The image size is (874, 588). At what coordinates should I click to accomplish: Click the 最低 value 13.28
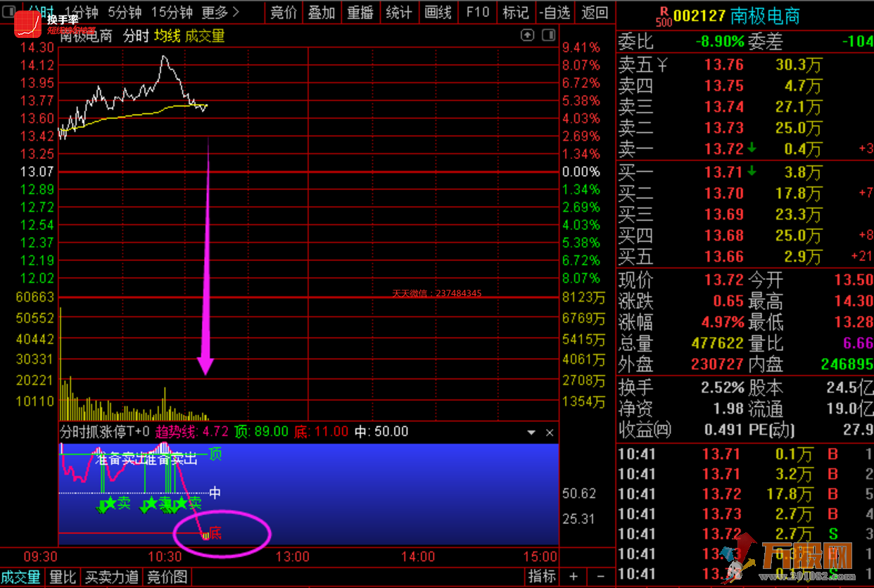[854, 323]
